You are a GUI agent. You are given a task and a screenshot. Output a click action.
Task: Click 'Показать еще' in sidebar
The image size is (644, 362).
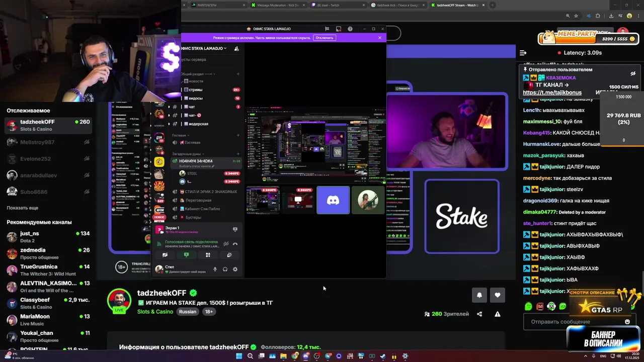click(22, 208)
